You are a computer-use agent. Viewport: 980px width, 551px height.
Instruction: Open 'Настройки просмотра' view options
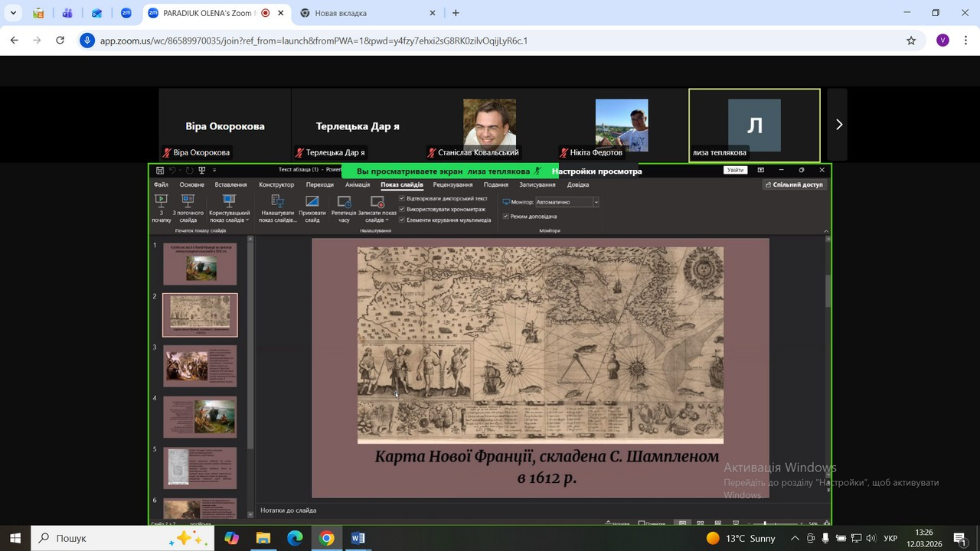click(596, 171)
